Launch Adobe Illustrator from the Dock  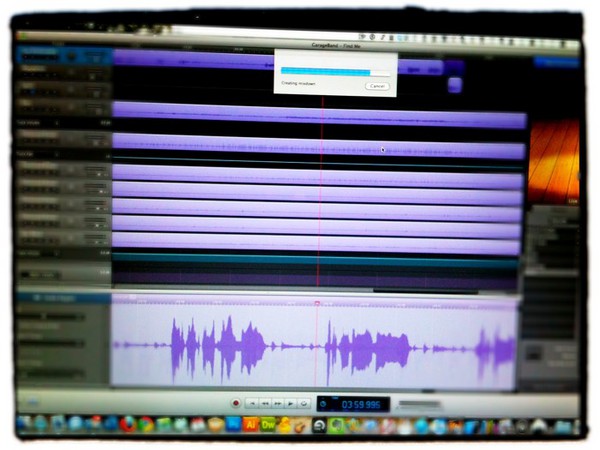[x=251, y=425]
